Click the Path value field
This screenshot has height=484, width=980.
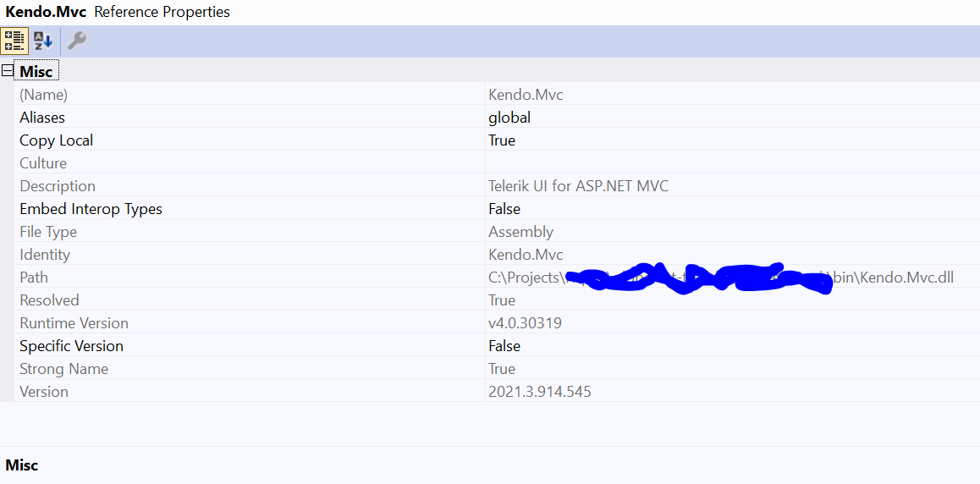tap(719, 278)
